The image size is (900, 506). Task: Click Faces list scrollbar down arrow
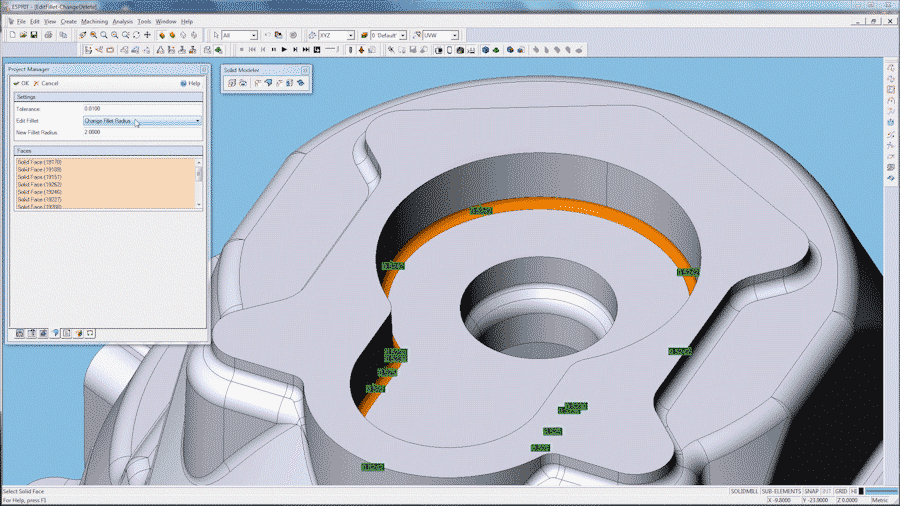tap(199, 205)
